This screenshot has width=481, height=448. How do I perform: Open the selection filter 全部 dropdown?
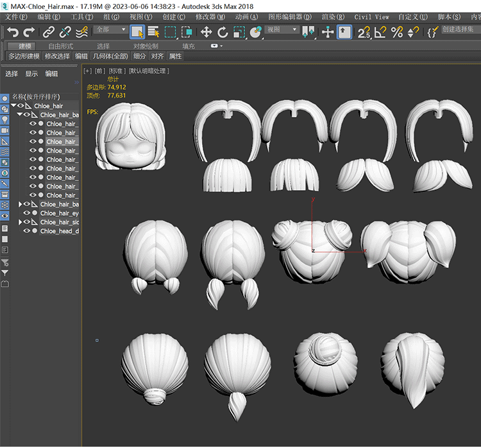[x=110, y=30]
